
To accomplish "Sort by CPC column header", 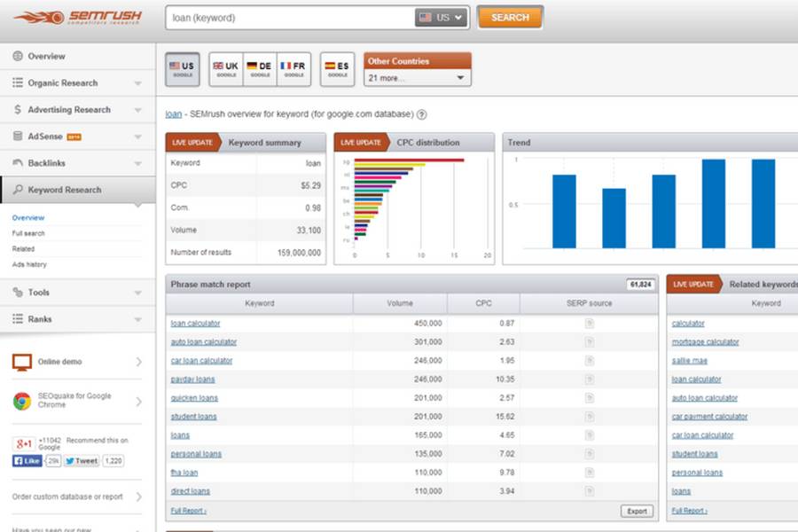I will coord(483,303).
